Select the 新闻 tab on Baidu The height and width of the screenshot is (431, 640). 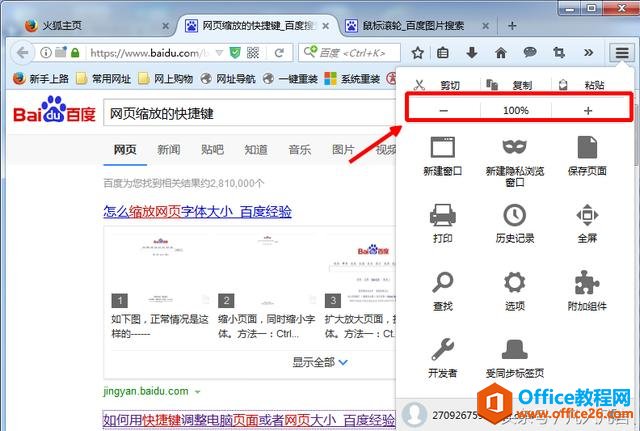(x=168, y=150)
